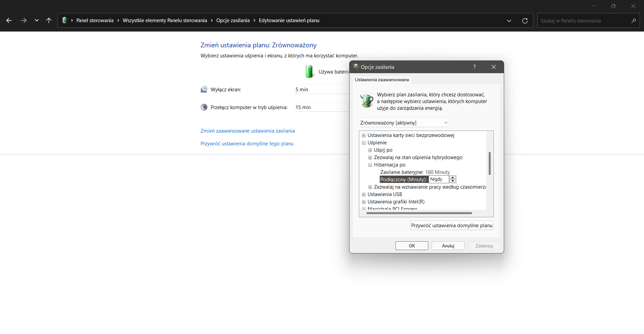
Task: Restore down the Control Panel window
Action: point(613,6)
